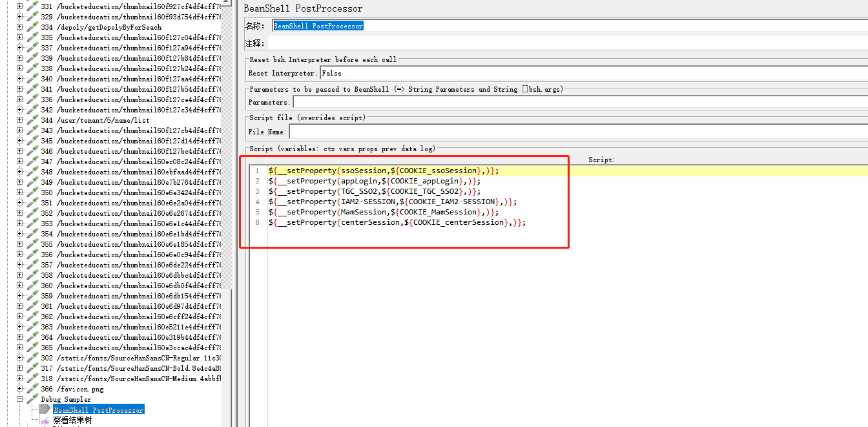Image resolution: width=868 pixels, height=427 pixels.
Task: Expand tree node for request 354
Action: [x=19, y=234]
